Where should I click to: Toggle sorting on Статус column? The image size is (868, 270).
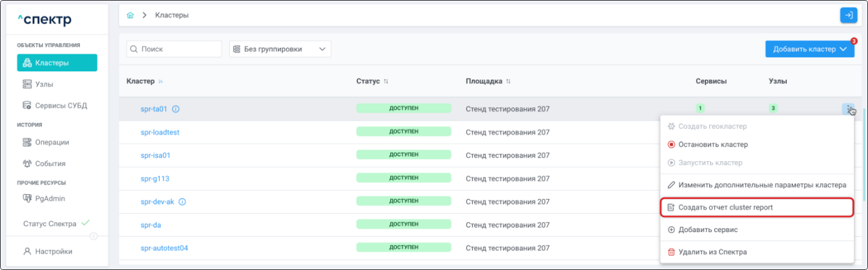[386, 81]
